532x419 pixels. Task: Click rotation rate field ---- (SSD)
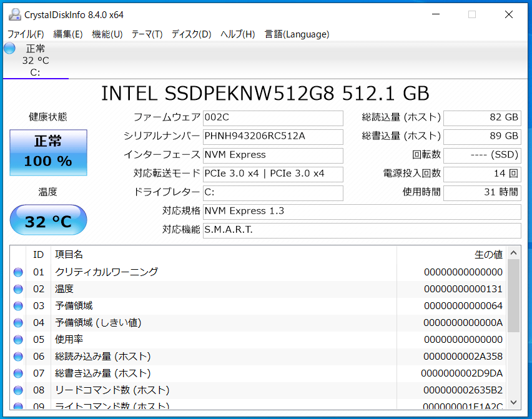[482, 155]
